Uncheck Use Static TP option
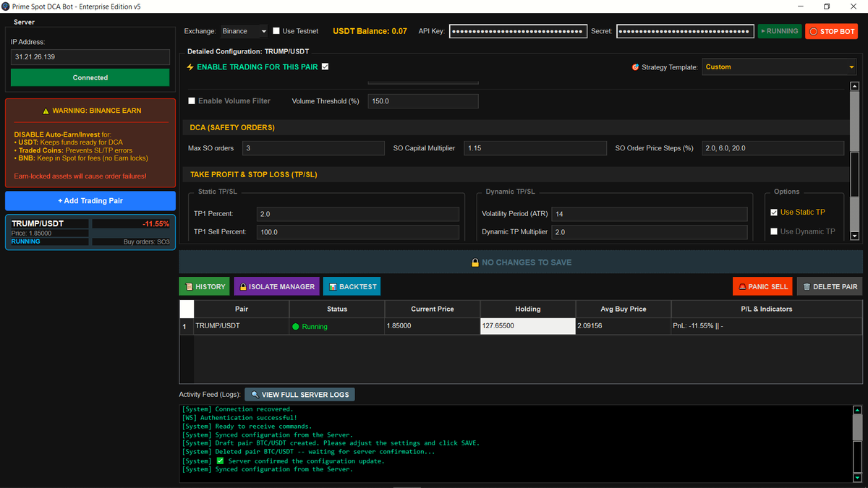Viewport: 868px width, 488px height. (x=775, y=213)
